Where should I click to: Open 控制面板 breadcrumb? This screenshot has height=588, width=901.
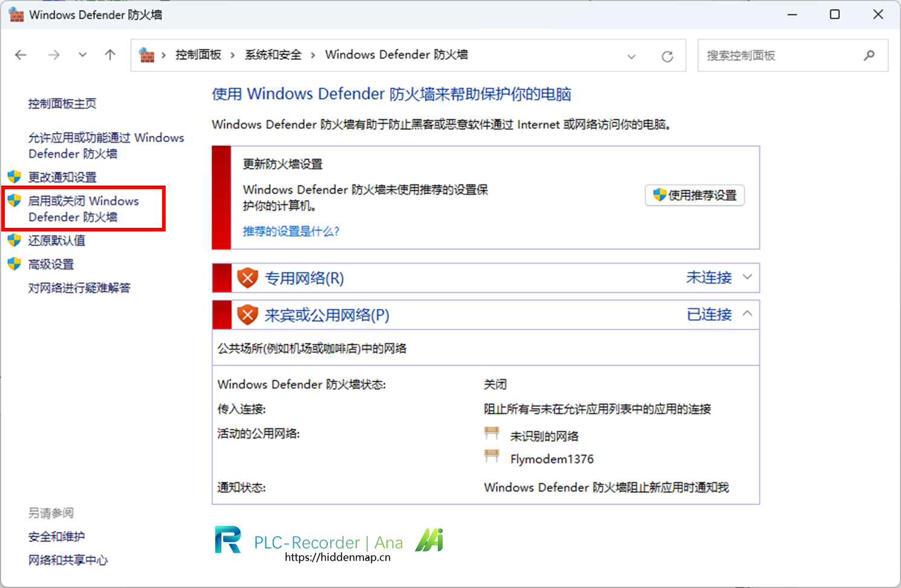click(x=198, y=55)
